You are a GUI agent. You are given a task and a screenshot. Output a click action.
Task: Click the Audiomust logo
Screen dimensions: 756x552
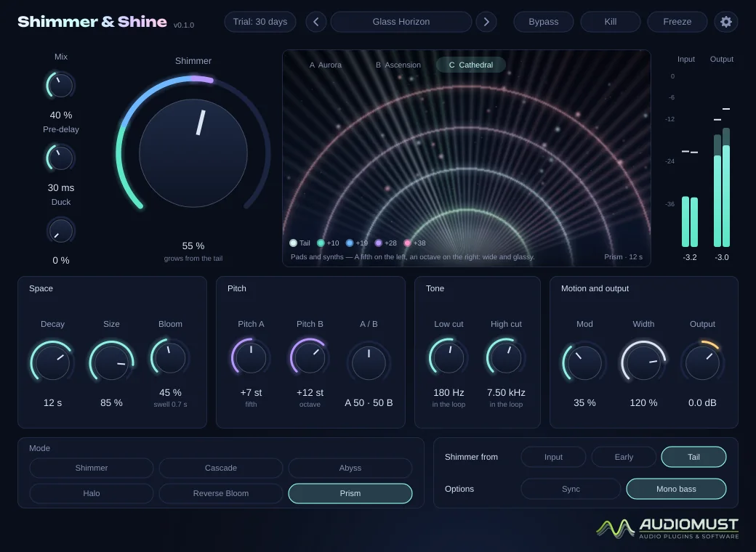[667, 528]
